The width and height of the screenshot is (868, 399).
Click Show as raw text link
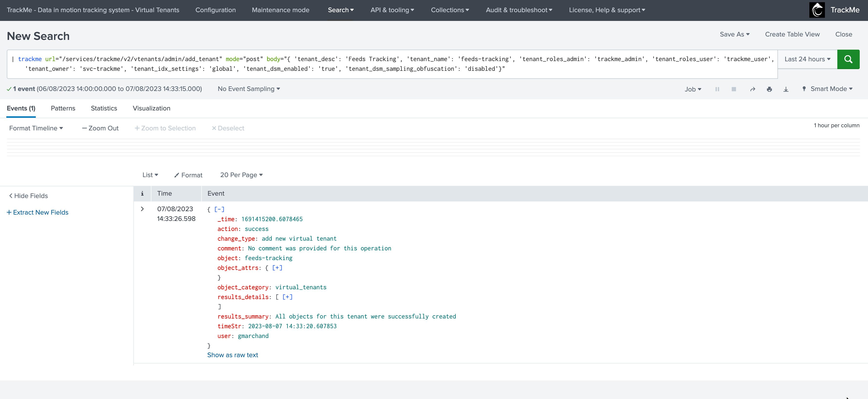click(x=232, y=355)
